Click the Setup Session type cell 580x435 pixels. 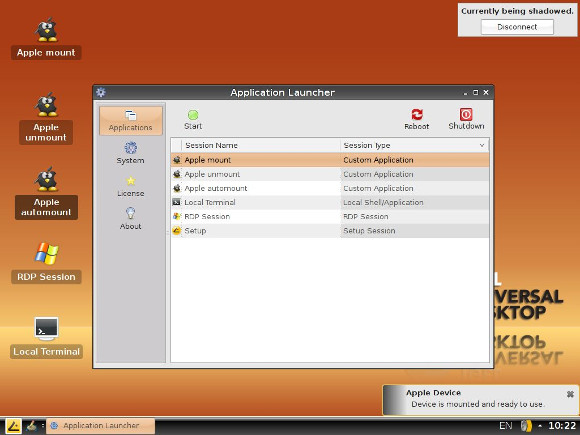(x=414, y=230)
